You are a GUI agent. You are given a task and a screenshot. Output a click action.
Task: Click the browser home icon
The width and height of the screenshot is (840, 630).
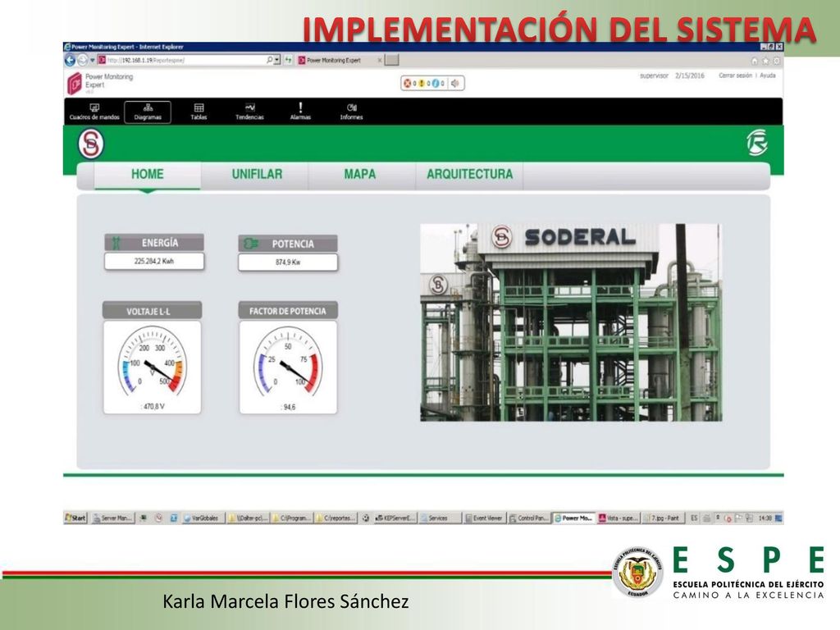pyautogui.click(x=755, y=61)
